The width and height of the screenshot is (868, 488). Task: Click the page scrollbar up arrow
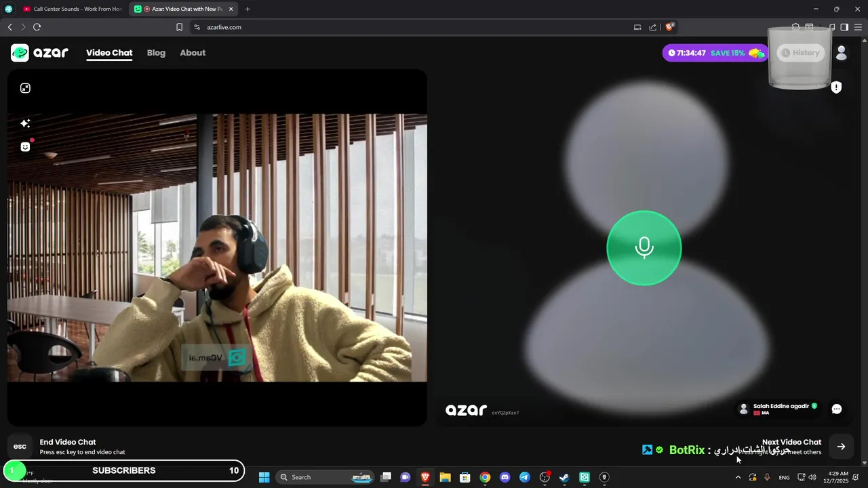tap(865, 39)
